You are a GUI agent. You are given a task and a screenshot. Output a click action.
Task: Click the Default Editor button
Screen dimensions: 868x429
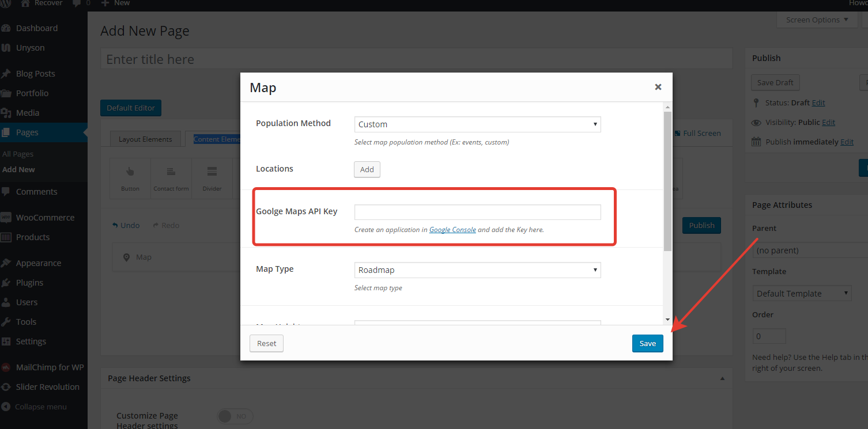[131, 108]
